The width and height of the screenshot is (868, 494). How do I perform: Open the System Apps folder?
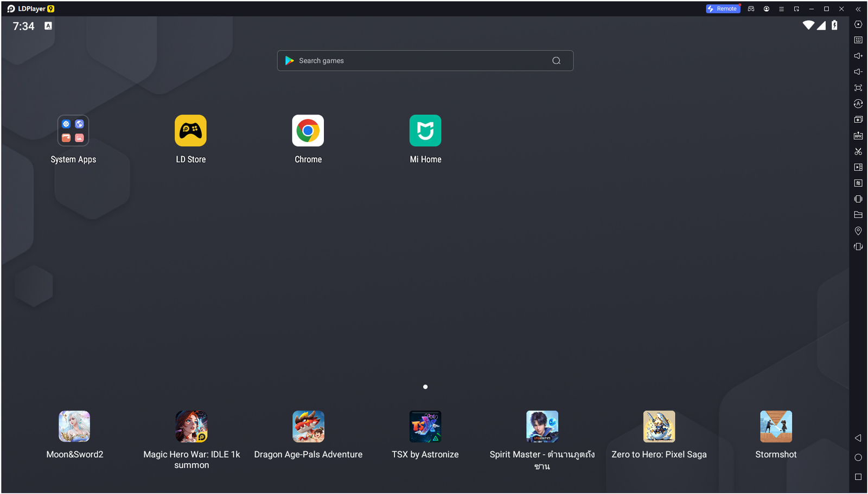pos(73,131)
